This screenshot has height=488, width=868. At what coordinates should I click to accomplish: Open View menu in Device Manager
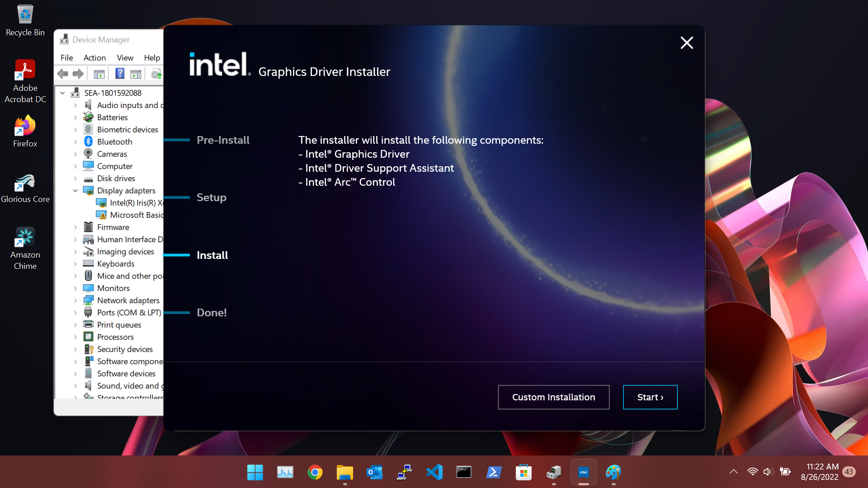click(x=125, y=57)
